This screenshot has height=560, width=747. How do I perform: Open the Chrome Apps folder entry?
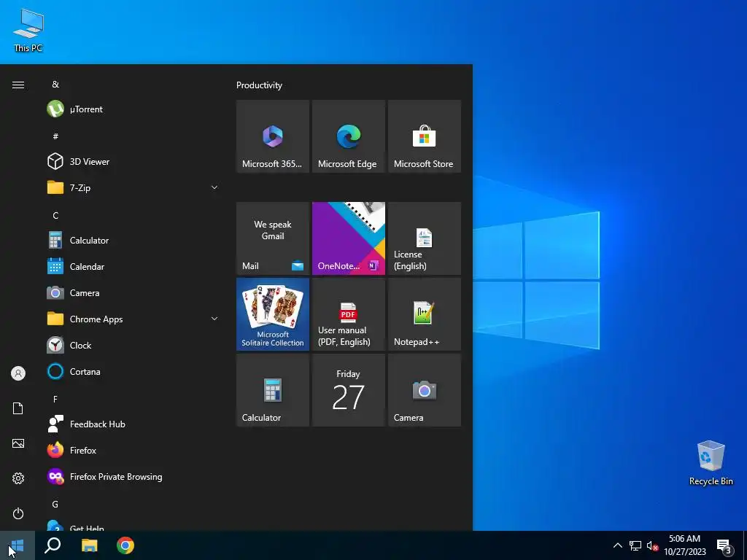coord(133,319)
